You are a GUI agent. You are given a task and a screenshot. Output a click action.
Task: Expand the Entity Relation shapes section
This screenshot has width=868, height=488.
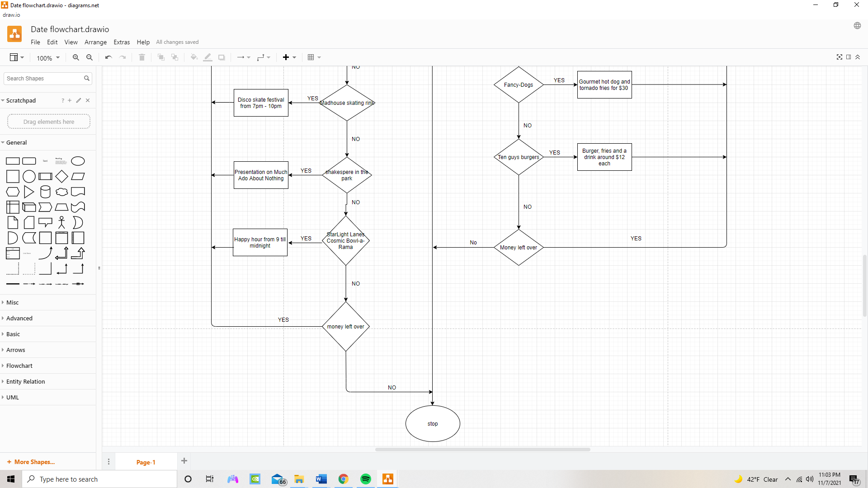25,381
